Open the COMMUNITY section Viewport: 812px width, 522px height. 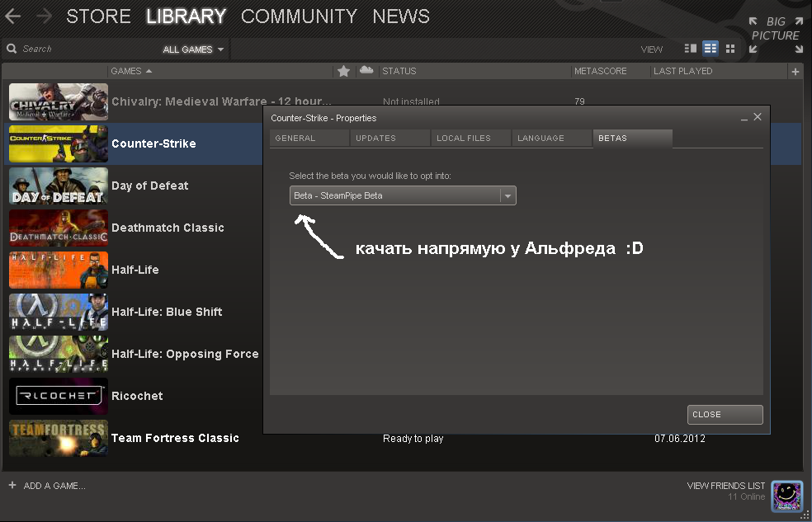click(x=299, y=16)
